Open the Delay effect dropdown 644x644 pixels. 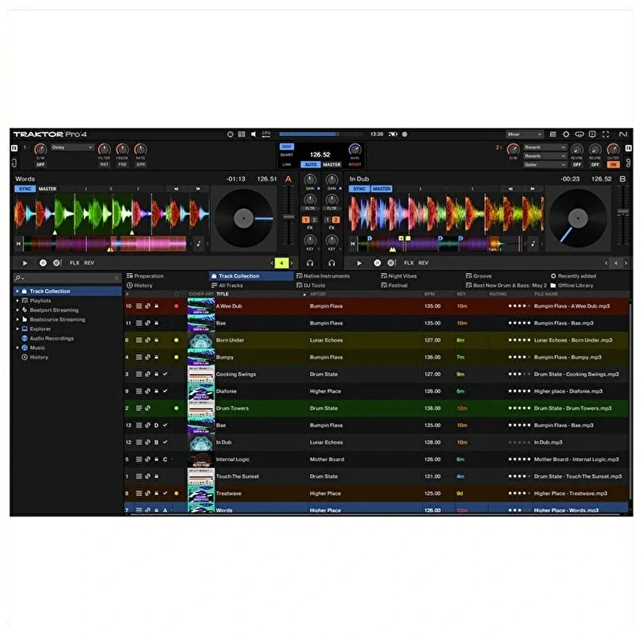pos(73,147)
